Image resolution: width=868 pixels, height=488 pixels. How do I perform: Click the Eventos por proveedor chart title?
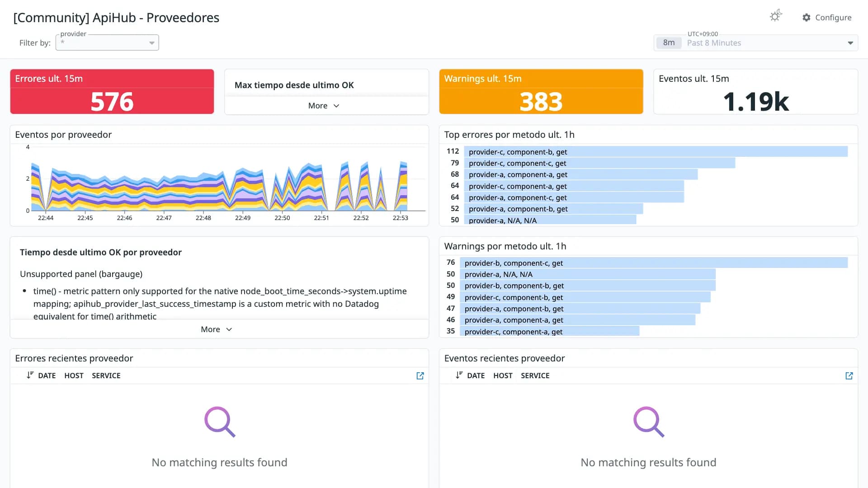(63, 135)
